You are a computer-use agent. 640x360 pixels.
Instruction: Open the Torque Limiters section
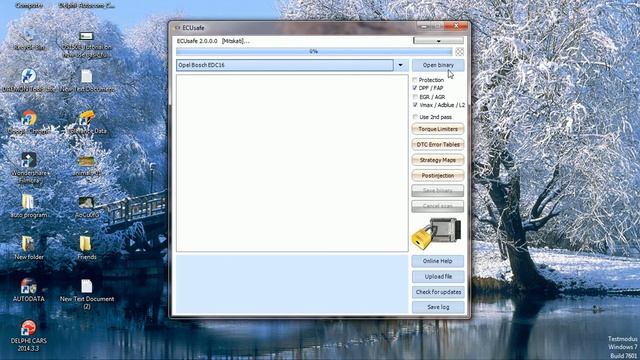[438, 129]
